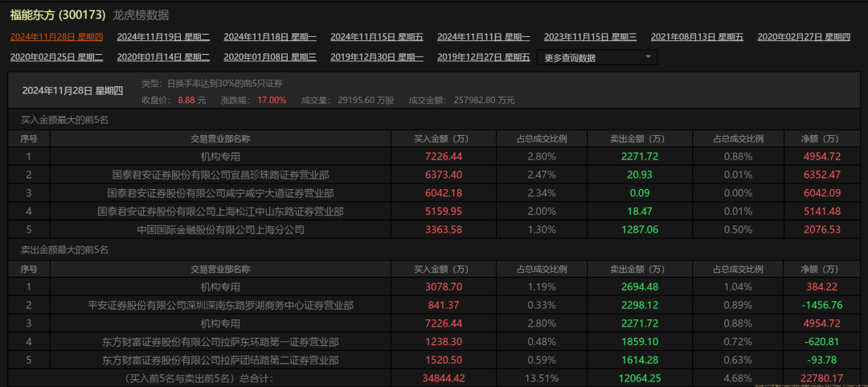Screen dimensions: 868x387
Task: Click 卖出金额最大的前5名 section label
Action: [x=64, y=250]
